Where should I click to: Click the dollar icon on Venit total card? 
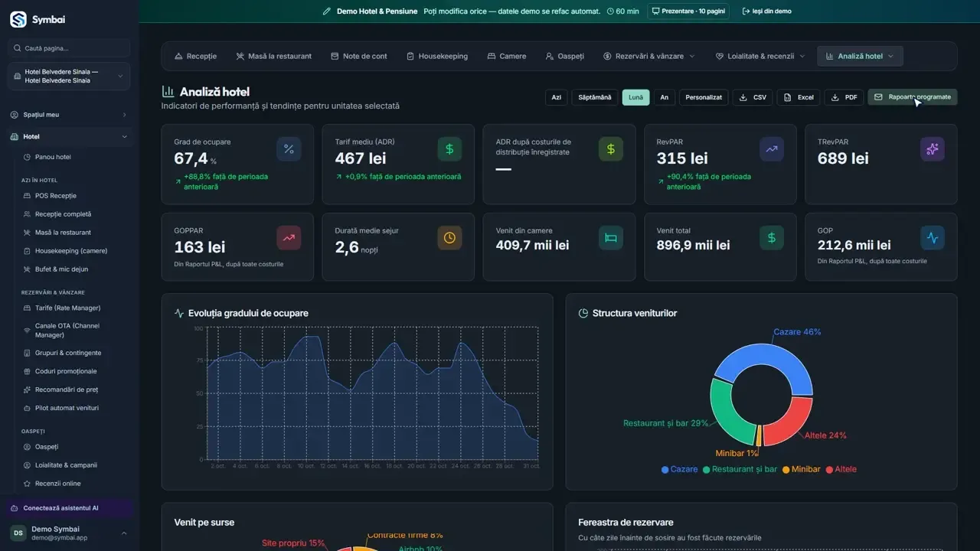[772, 238]
